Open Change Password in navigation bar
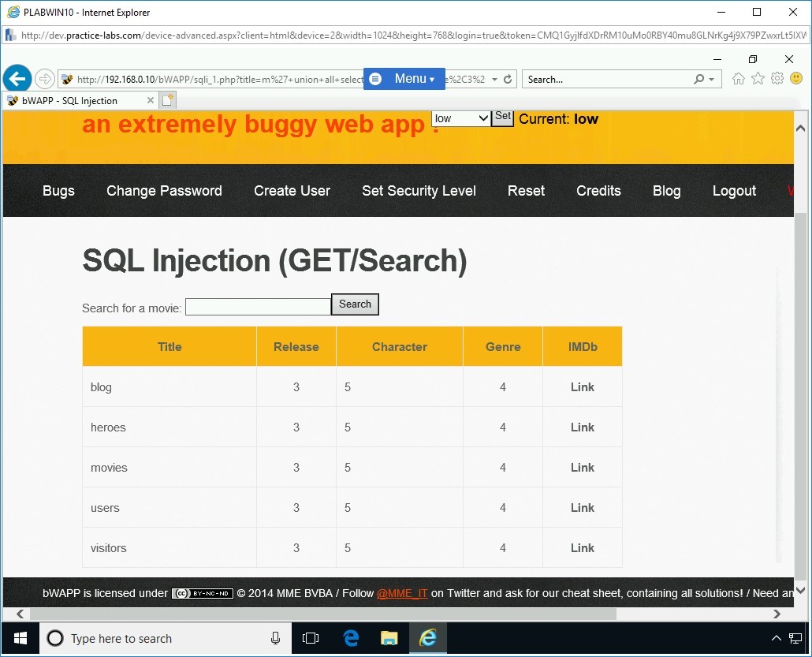812x657 pixels. (x=164, y=191)
